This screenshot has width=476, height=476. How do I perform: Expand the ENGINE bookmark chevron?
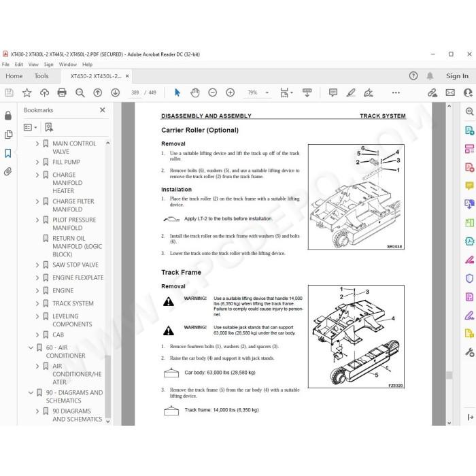(x=37, y=291)
